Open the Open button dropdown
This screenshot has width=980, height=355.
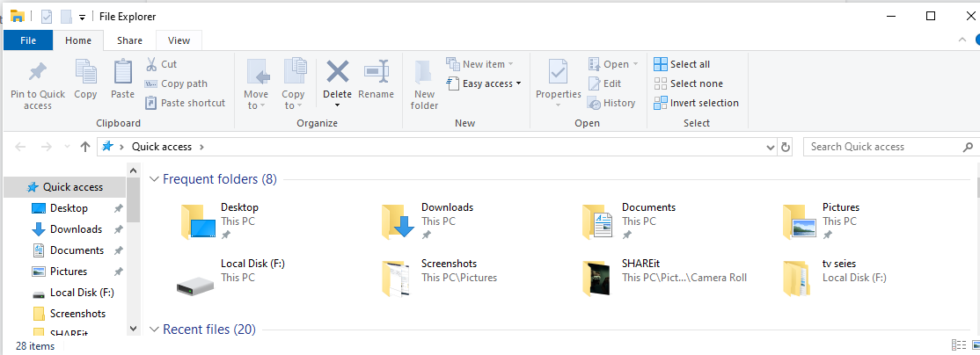(636, 64)
